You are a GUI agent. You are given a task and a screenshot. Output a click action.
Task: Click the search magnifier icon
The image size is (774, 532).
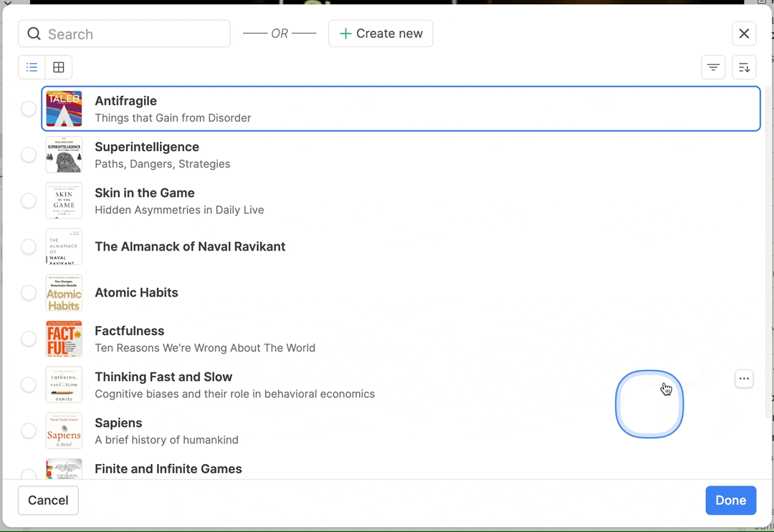point(34,34)
